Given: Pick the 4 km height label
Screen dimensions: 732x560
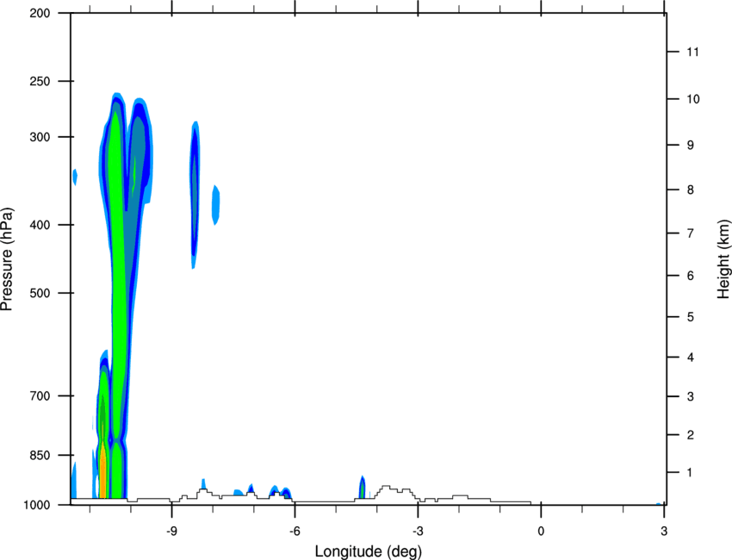Looking at the screenshot, I should coord(690,358).
